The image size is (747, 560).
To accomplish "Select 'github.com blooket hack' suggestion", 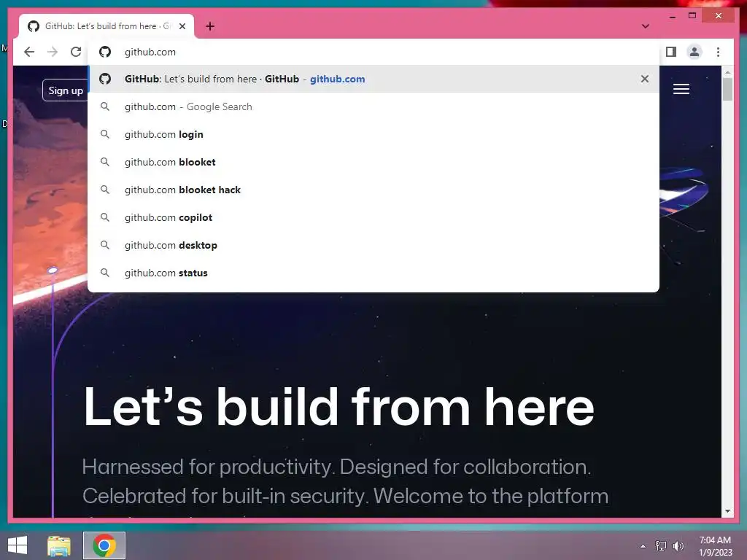I will pyautogui.click(x=373, y=190).
